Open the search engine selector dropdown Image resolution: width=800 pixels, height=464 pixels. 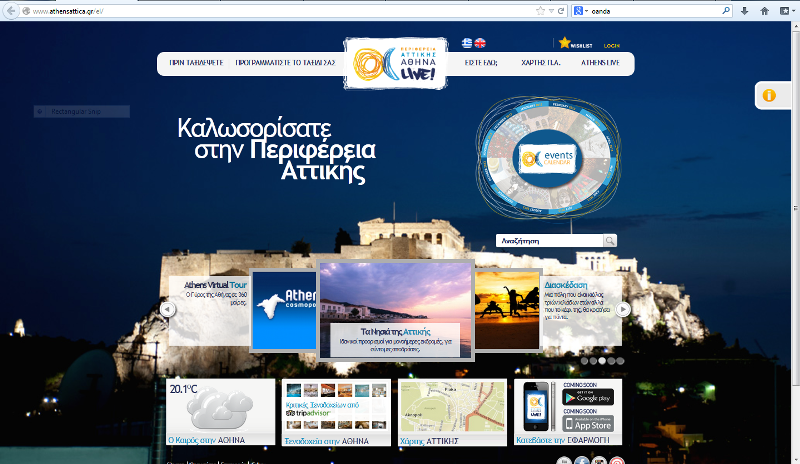coord(581,10)
